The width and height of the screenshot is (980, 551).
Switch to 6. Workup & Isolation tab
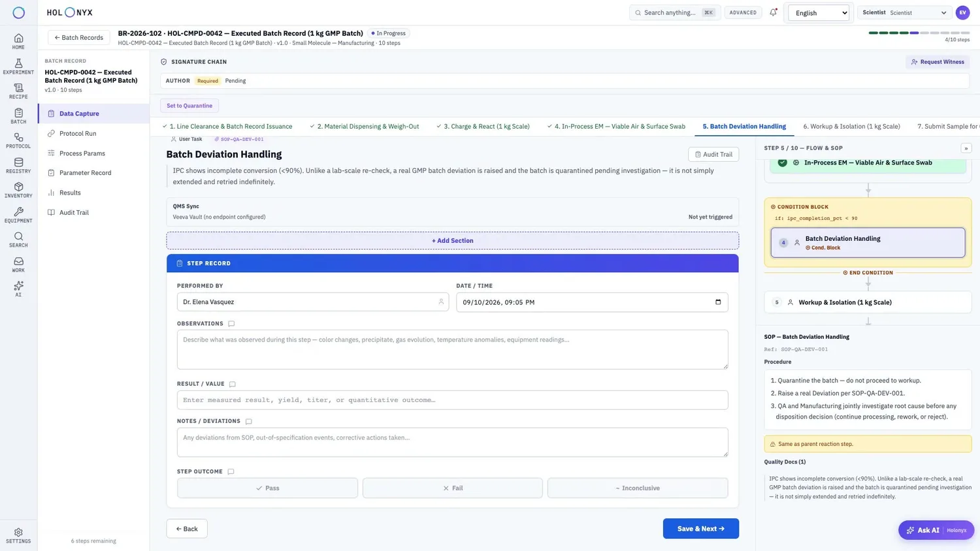851,126
